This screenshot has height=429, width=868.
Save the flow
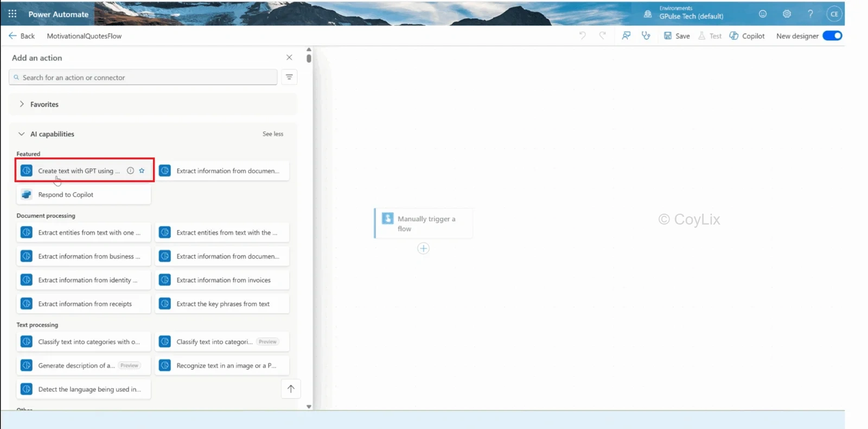[x=677, y=36]
